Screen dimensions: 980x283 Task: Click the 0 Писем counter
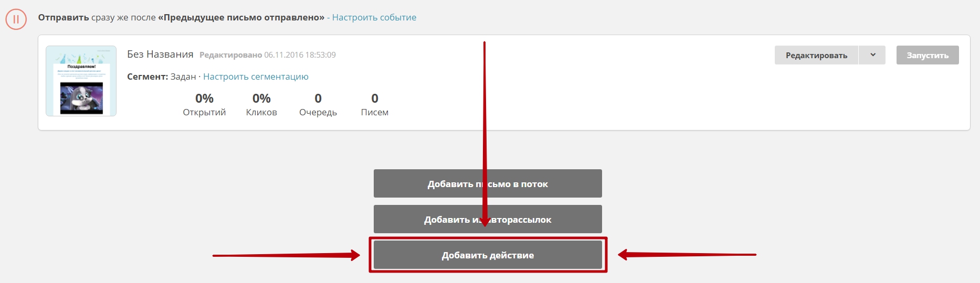374,105
